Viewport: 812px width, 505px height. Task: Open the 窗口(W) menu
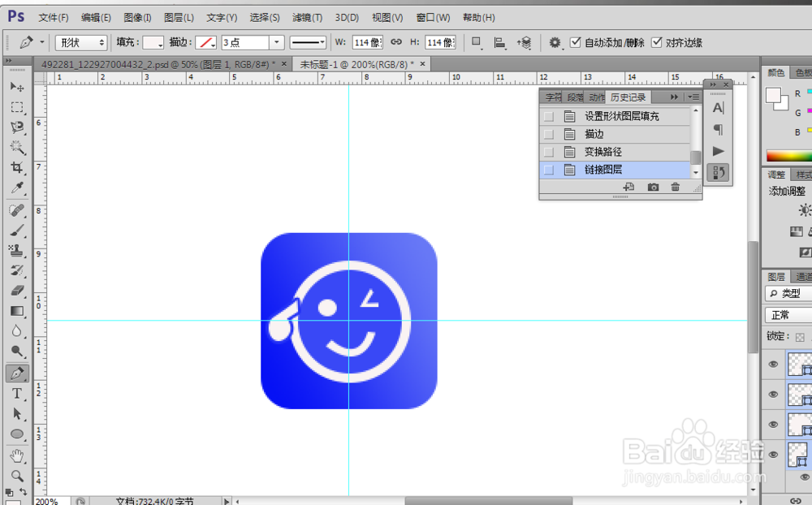point(433,18)
